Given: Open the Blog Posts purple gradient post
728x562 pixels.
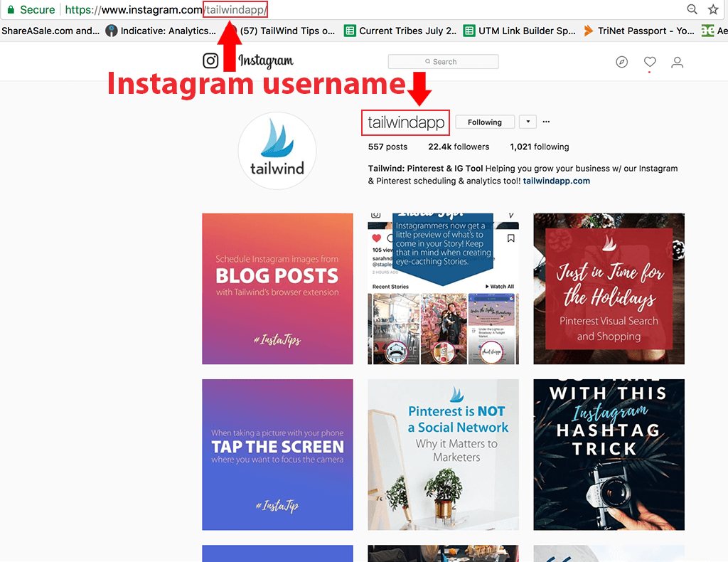Looking at the screenshot, I should 277,288.
